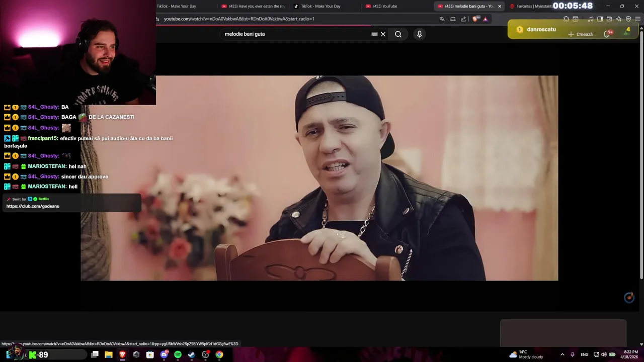Open Microsoft Store from the taskbar
Viewport: 644px width, 362px height.
click(150, 354)
